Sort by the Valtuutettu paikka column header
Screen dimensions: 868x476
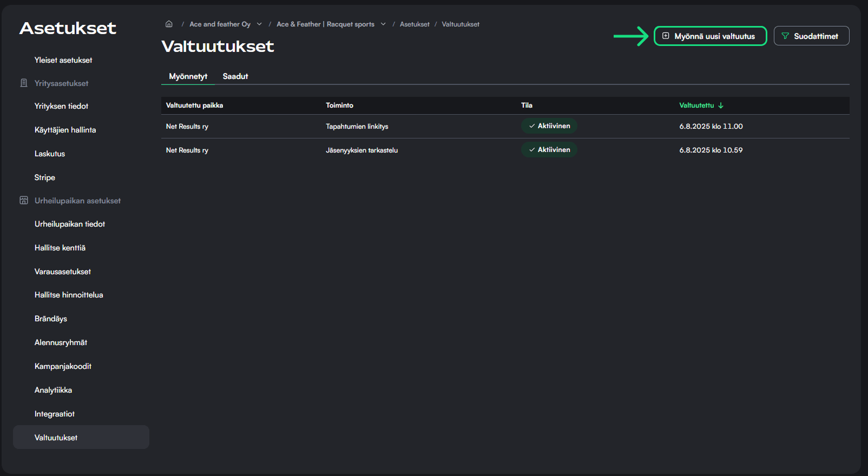coord(194,105)
